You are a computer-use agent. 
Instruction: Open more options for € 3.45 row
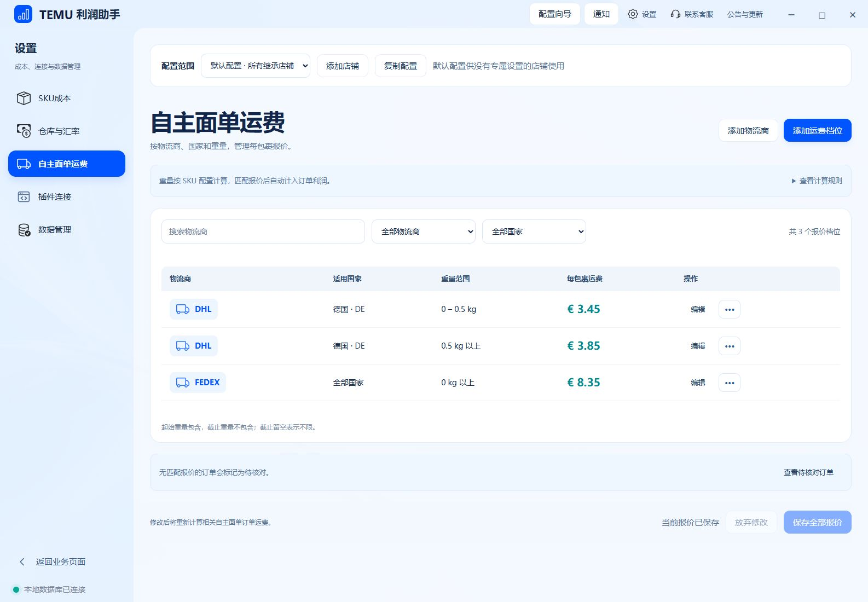tap(730, 309)
